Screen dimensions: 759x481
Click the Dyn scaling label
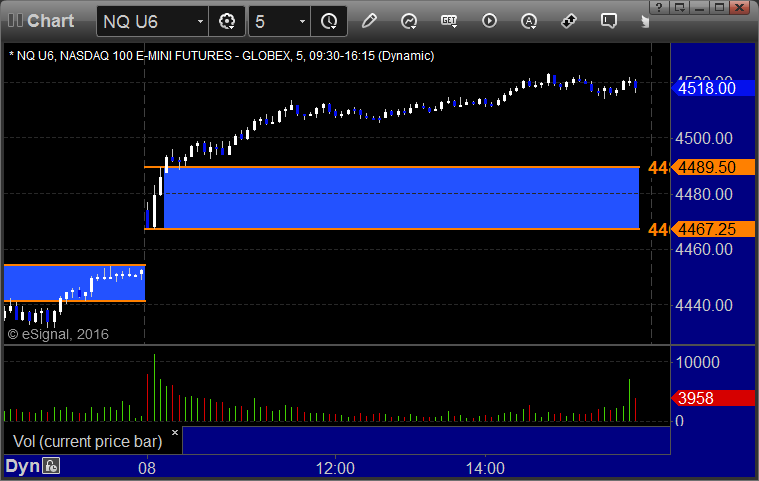point(22,466)
